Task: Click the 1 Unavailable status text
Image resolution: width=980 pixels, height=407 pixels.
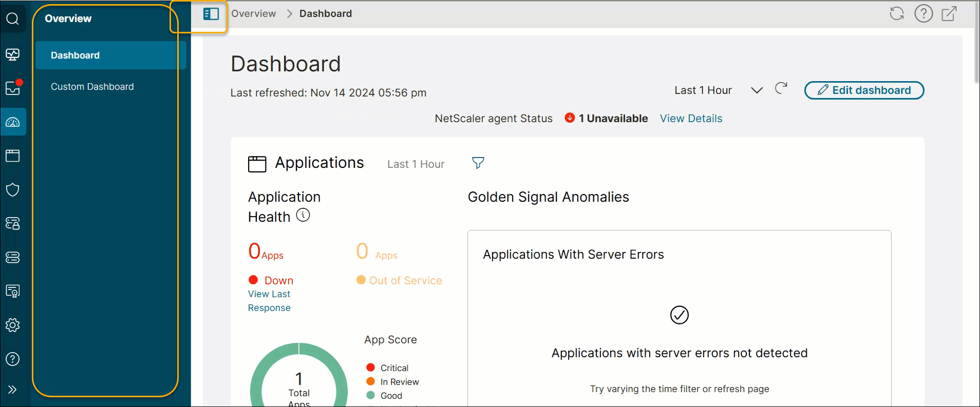Action: [613, 119]
